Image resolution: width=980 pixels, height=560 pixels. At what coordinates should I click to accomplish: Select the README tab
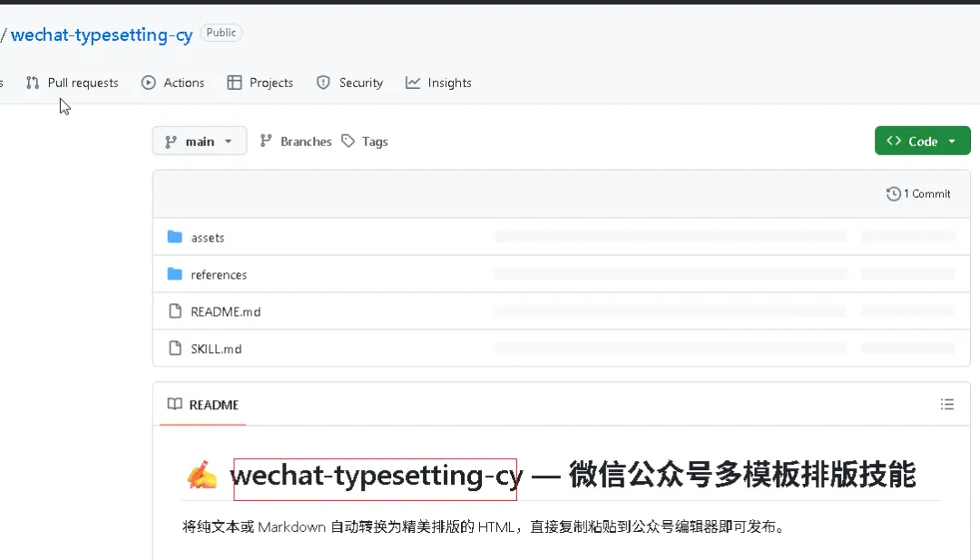203,405
